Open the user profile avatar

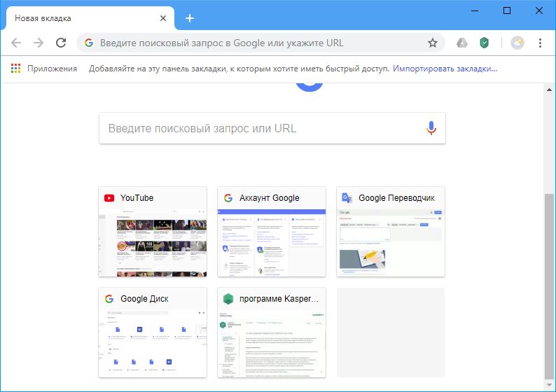tap(517, 43)
